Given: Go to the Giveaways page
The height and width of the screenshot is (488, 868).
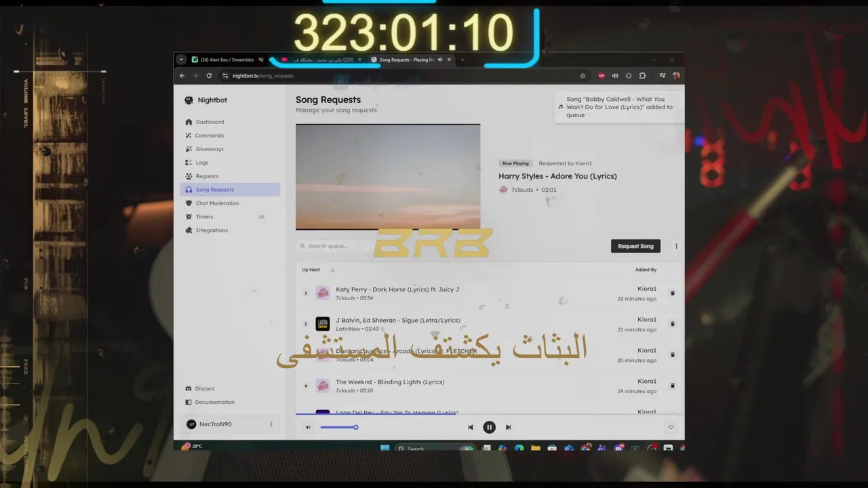Looking at the screenshot, I should tap(230, 149).
